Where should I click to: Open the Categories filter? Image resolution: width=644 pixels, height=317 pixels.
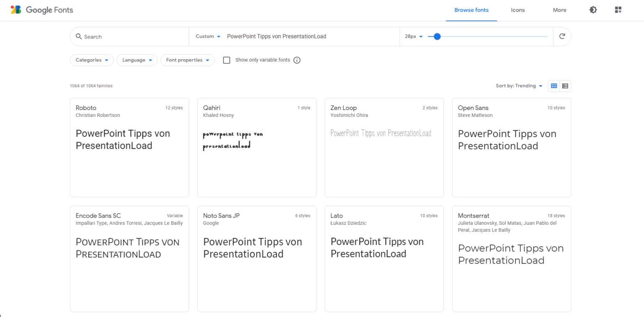[91, 60]
